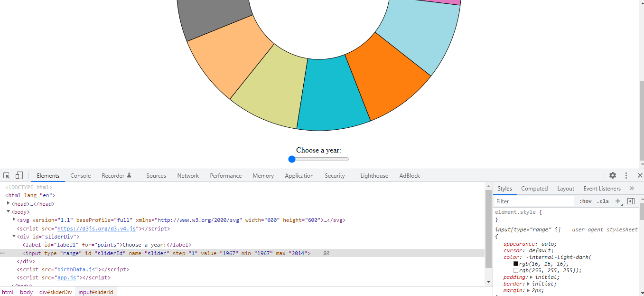Open the Network tab
The height and width of the screenshot is (296, 644).
(x=188, y=176)
